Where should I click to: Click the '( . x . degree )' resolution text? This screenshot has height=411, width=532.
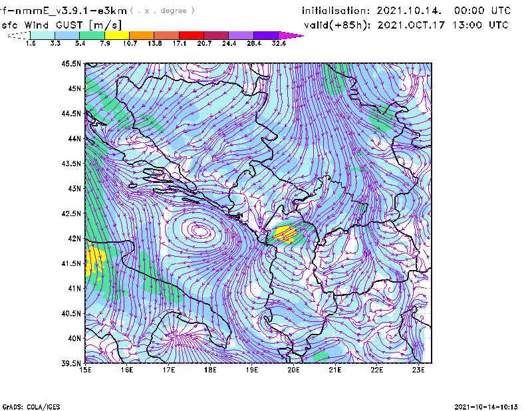(x=162, y=11)
